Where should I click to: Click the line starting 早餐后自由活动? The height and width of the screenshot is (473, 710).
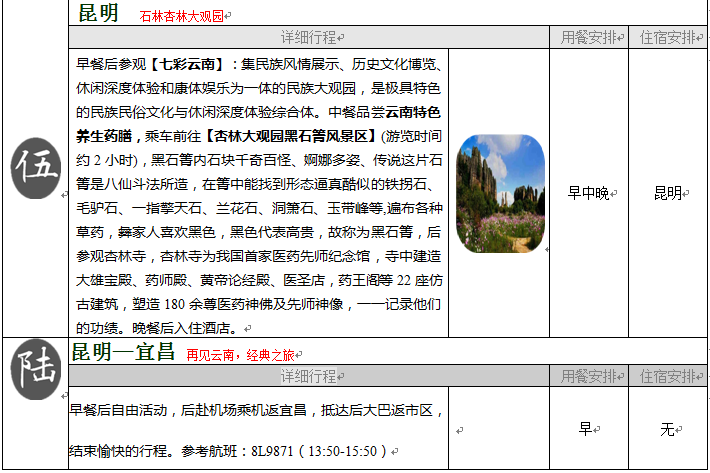coord(256,410)
